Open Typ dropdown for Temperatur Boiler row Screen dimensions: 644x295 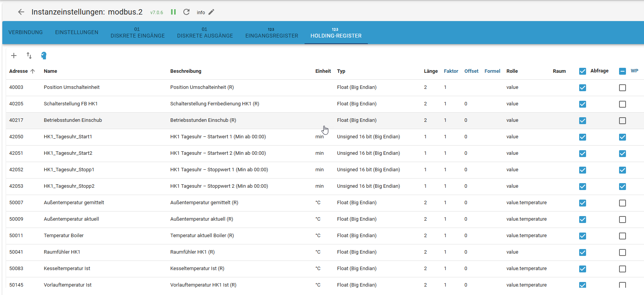point(357,236)
